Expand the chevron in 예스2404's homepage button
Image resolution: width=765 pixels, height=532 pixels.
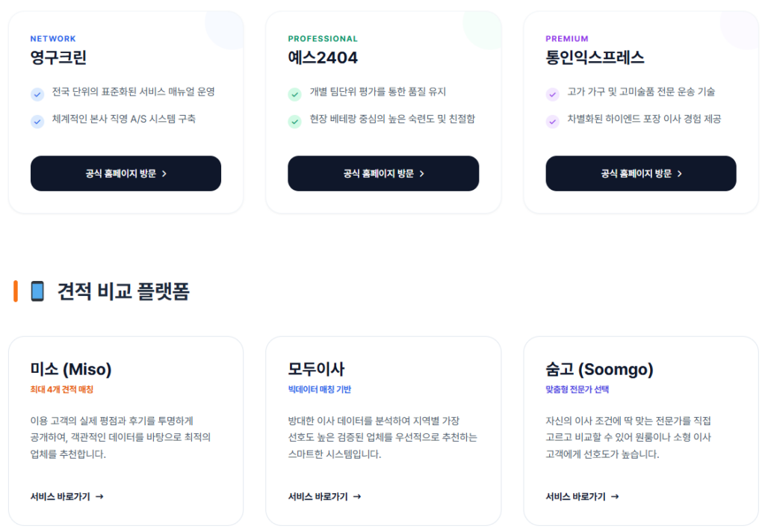pos(424,173)
